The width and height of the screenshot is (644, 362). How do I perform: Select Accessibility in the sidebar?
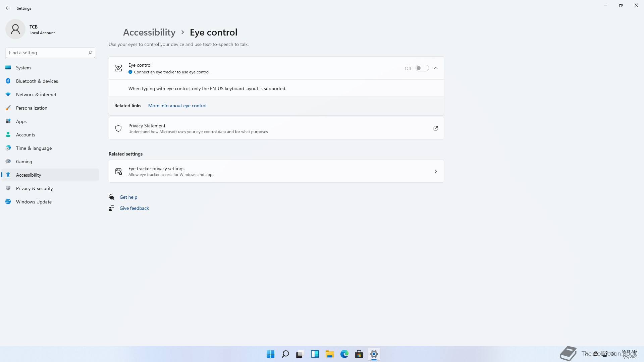[x=50, y=175]
